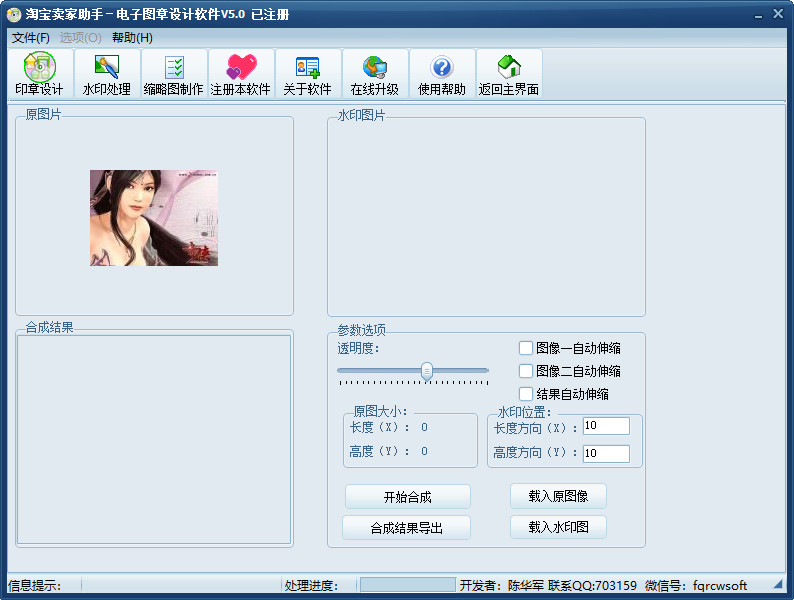
Task: Click the original image thumbnail in 原图片
Action: click(154, 218)
